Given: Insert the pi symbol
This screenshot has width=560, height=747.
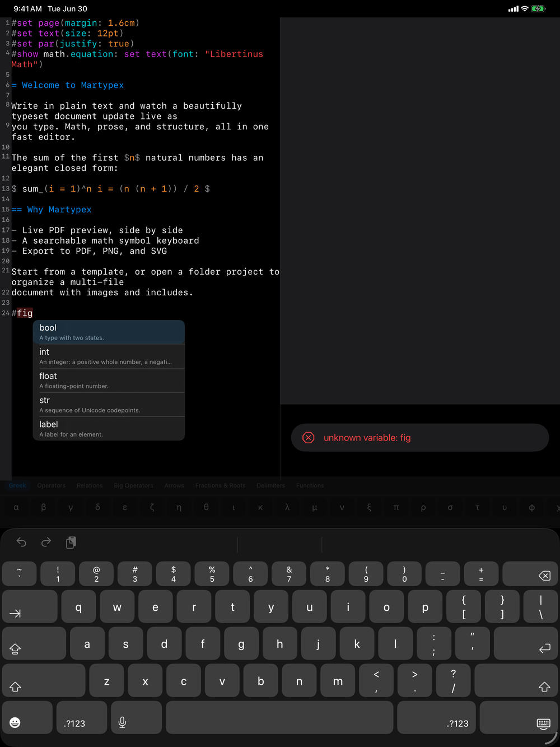Looking at the screenshot, I should pyautogui.click(x=396, y=507).
